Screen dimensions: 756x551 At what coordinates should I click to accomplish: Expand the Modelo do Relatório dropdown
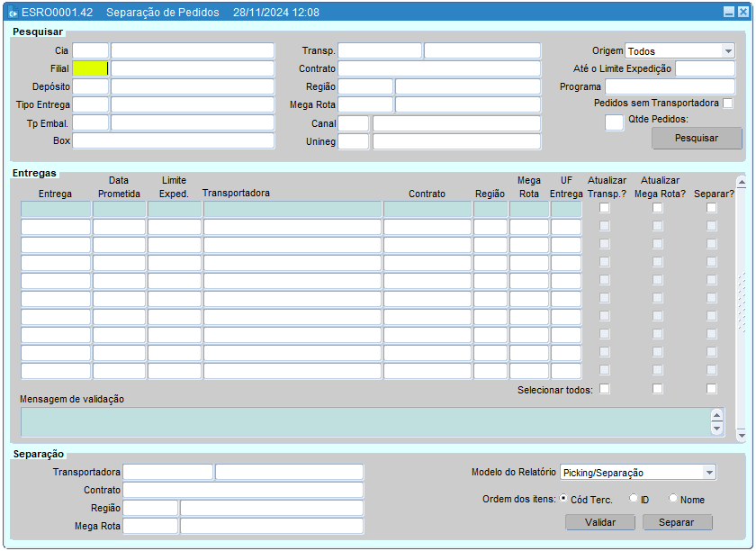tap(709, 473)
